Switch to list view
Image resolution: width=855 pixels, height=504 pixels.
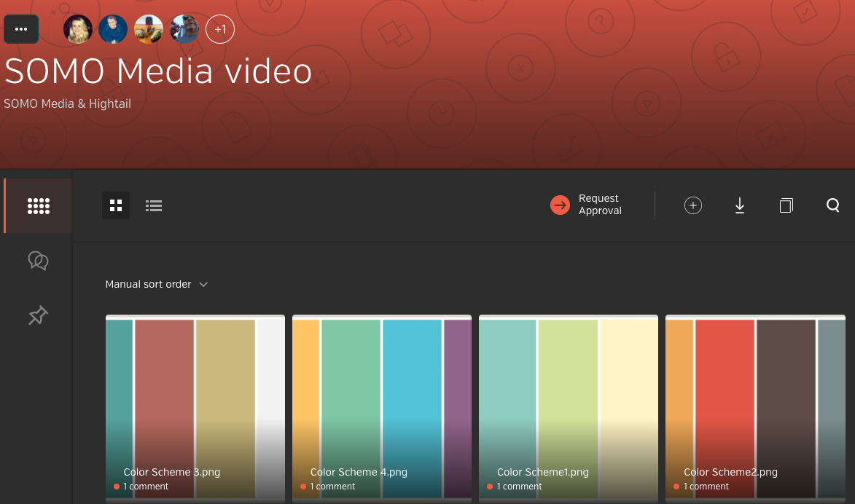click(x=154, y=205)
